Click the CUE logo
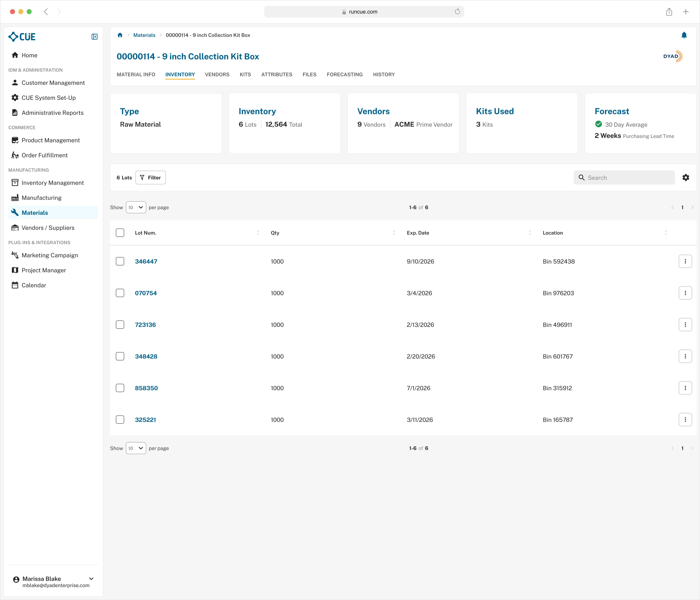The image size is (700, 600). point(22,37)
